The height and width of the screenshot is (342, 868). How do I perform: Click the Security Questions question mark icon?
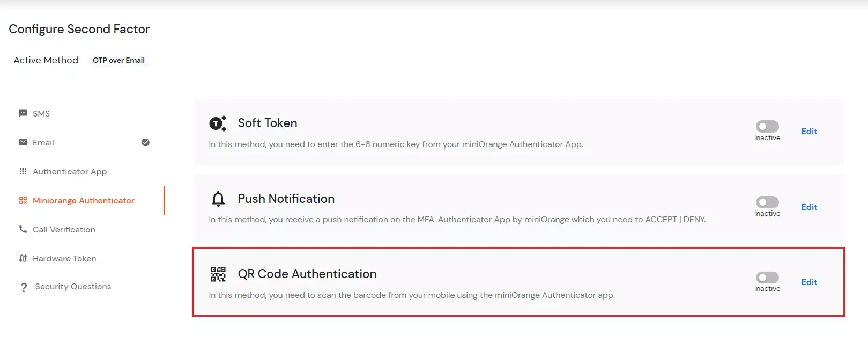point(24,287)
